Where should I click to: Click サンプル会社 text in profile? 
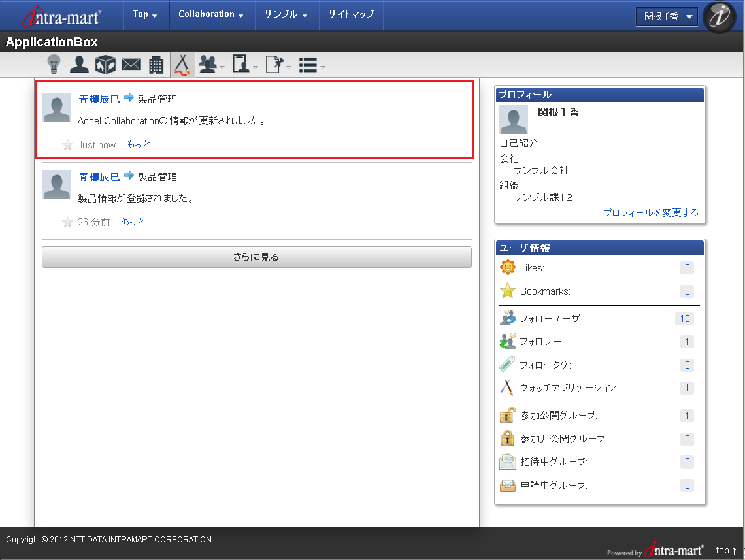541,171
